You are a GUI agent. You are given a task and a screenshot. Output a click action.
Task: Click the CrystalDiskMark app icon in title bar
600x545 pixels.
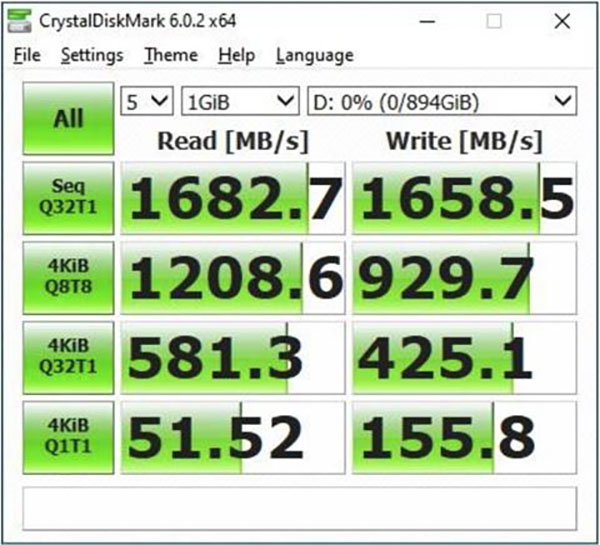coord(21,19)
